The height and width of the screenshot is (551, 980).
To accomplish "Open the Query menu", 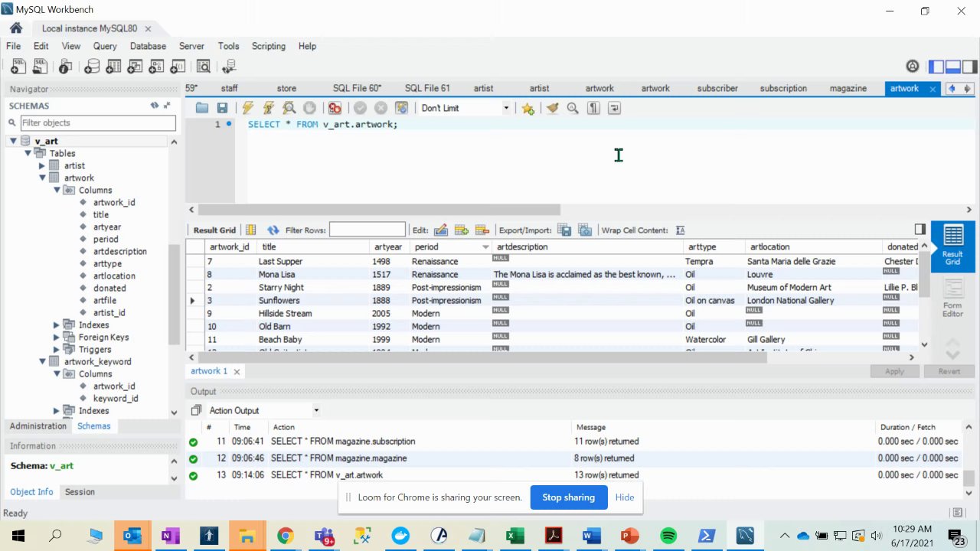I will (x=105, y=46).
